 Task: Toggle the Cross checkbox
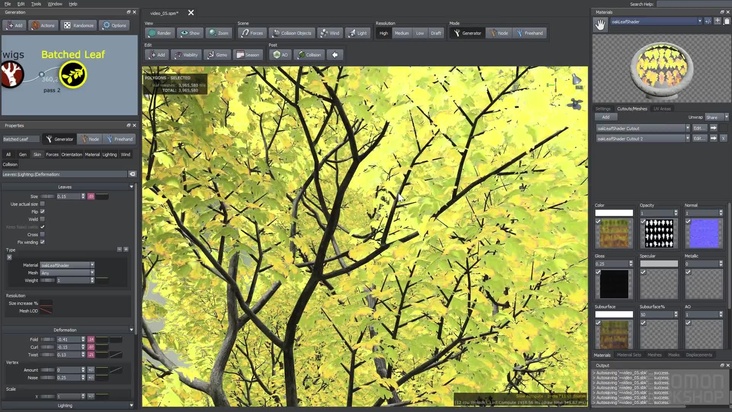42,234
